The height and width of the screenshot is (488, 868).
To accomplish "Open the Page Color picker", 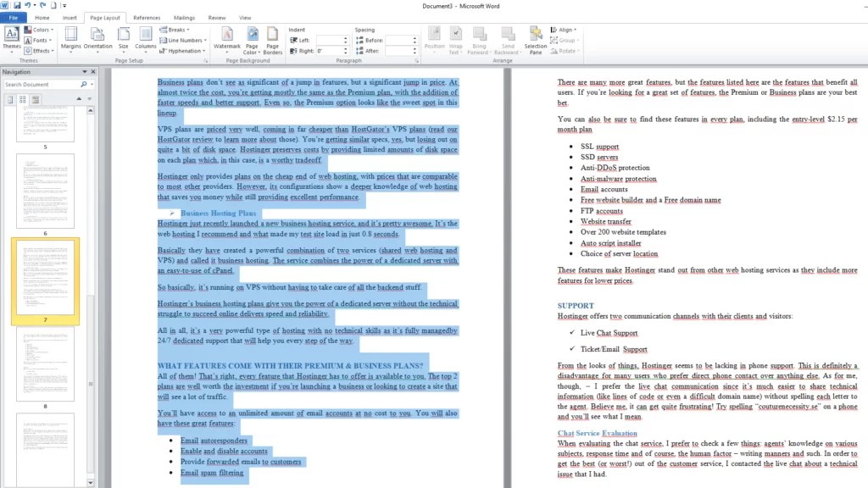I will pyautogui.click(x=252, y=39).
